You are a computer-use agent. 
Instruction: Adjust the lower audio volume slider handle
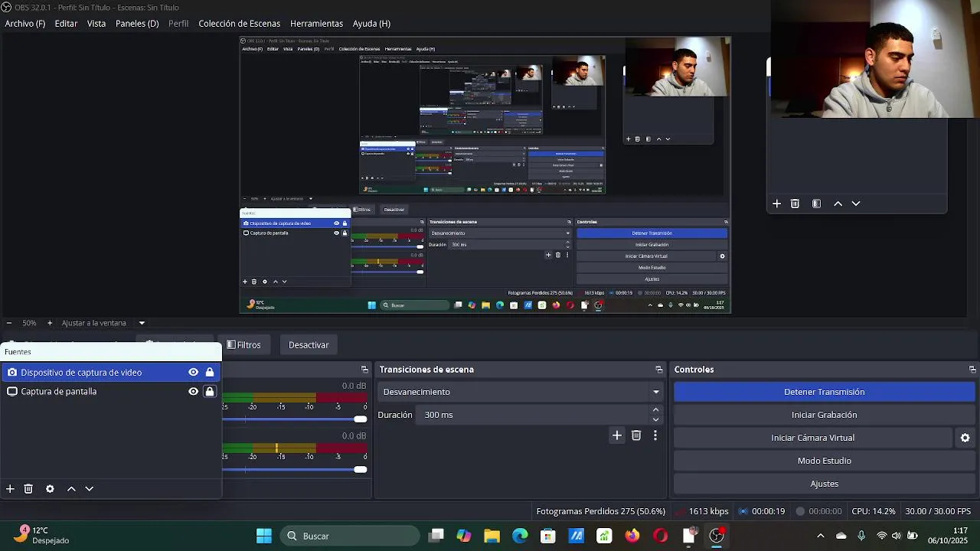click(x=361, y=469)
